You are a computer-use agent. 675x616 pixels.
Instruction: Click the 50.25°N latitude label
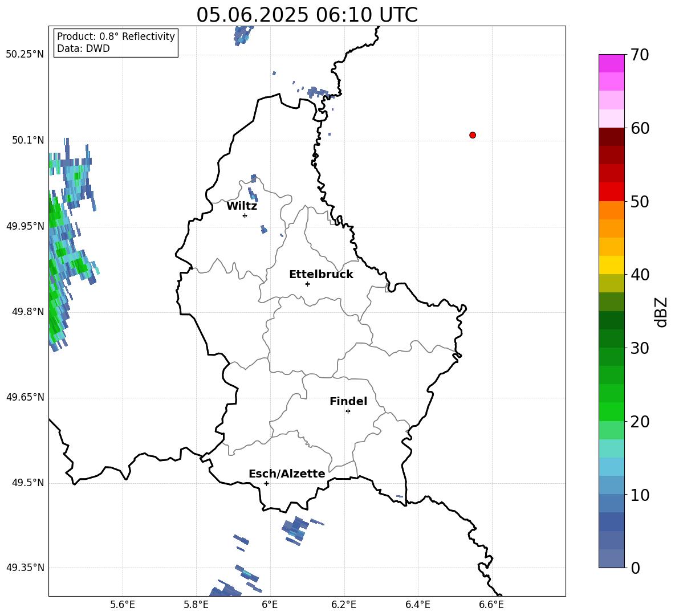tap(25, 55)
